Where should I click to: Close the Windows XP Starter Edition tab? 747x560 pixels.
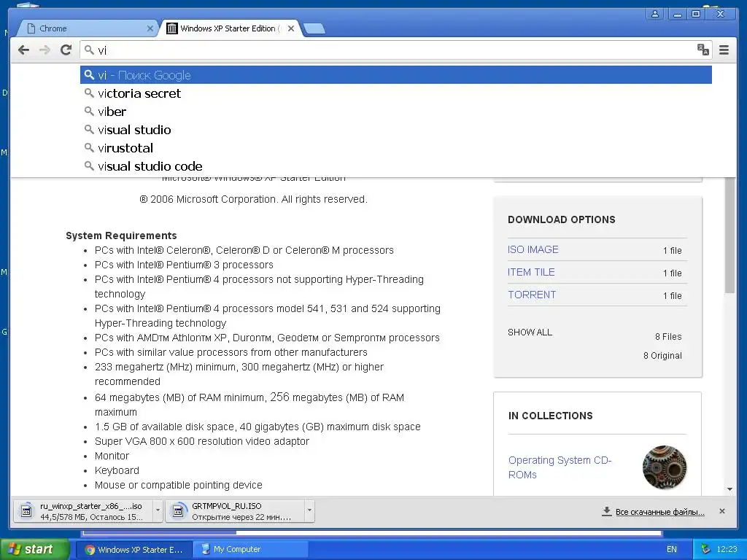pos(291,28)
